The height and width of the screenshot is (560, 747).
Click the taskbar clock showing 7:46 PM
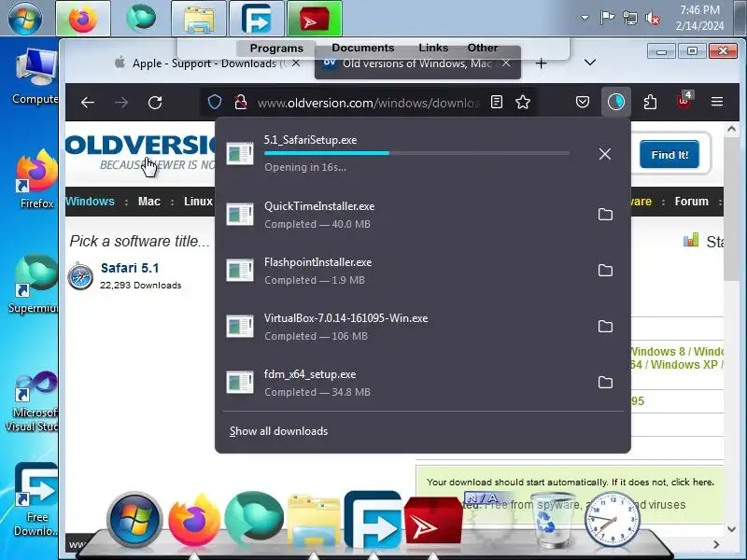699,18
